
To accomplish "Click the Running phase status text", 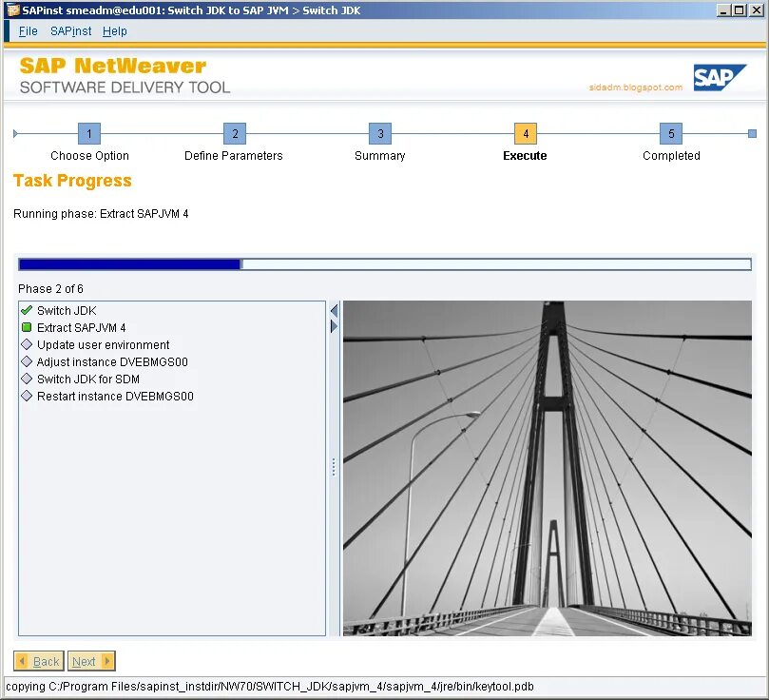I will point(101,213).
